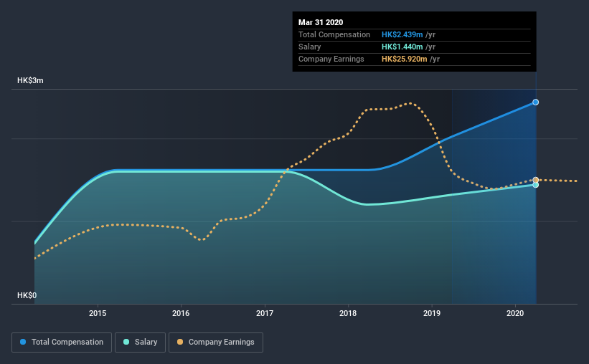
Task: Click the 2017 x-axis label
Action: click(x=265, y=313)
